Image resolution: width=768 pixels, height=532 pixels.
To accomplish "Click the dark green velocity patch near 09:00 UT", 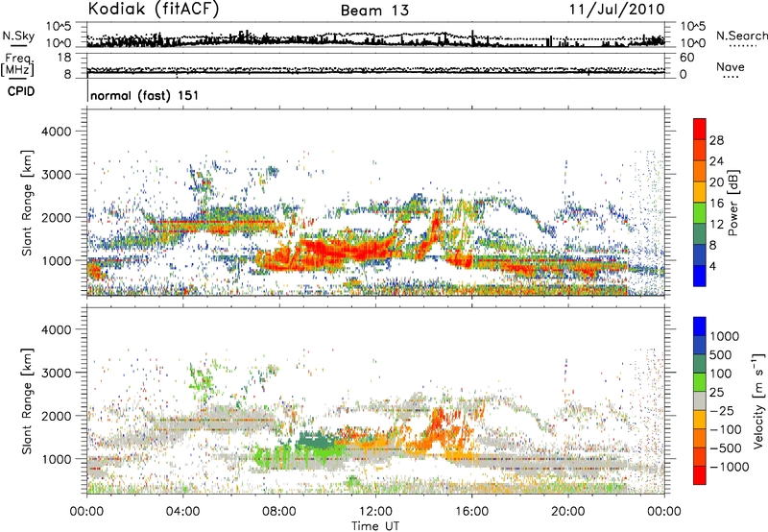I will 315,439.
